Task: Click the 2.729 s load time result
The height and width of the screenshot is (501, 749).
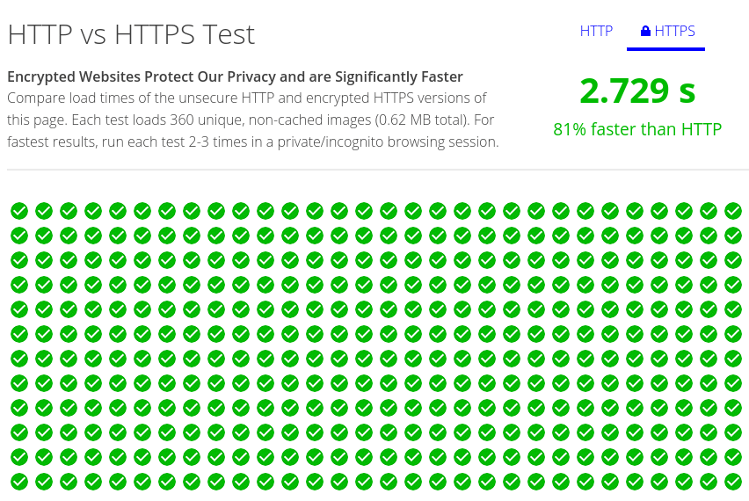Action: point(637,90)
